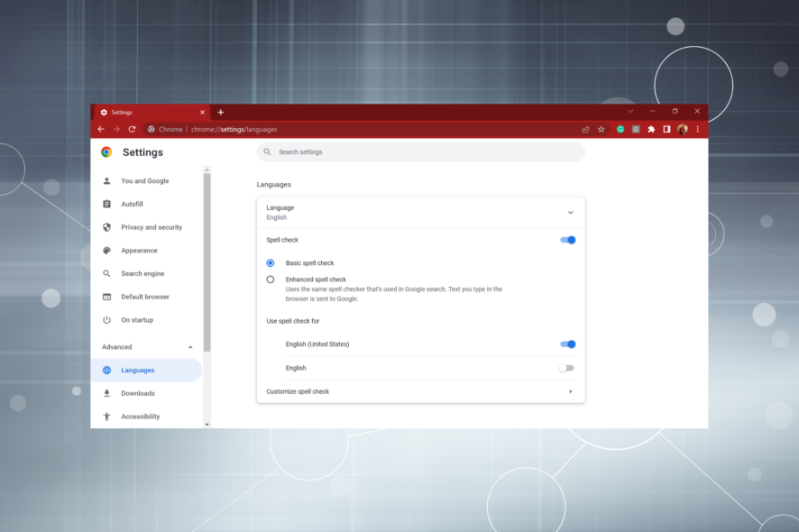Expand the Language English dropdown chevron
The height and width of the screenshot is (532, 799).
click(570, 213)
